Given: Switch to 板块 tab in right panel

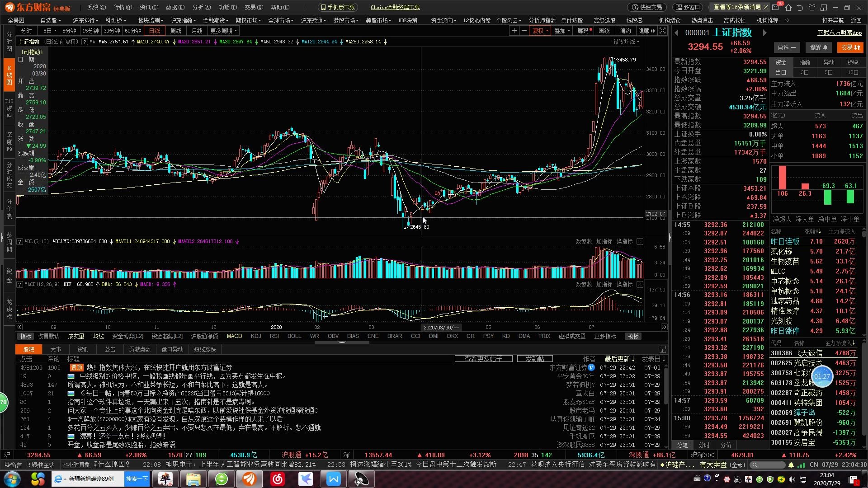Looking at the screenshot, I should (x=853, y=62).
